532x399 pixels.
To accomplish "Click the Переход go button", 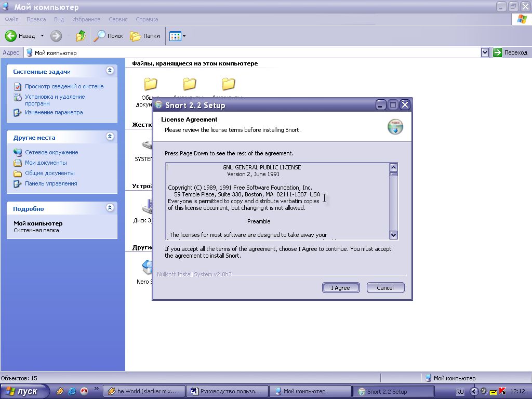I will [510, 52].
